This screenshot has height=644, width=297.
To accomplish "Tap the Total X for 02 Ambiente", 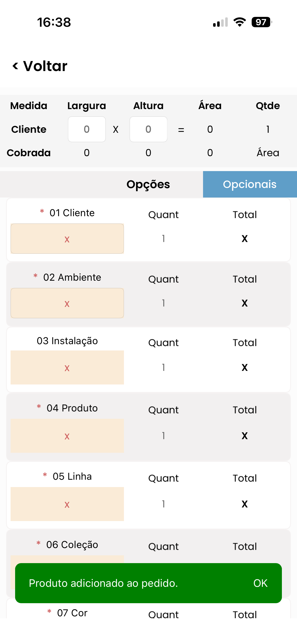I will pyautogui.click(x=244, y=303).
